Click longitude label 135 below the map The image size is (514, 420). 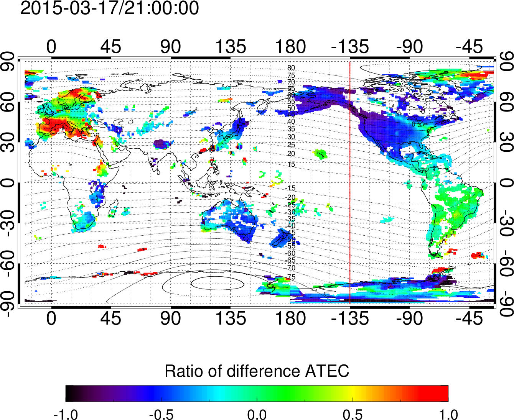click(231, 318)
